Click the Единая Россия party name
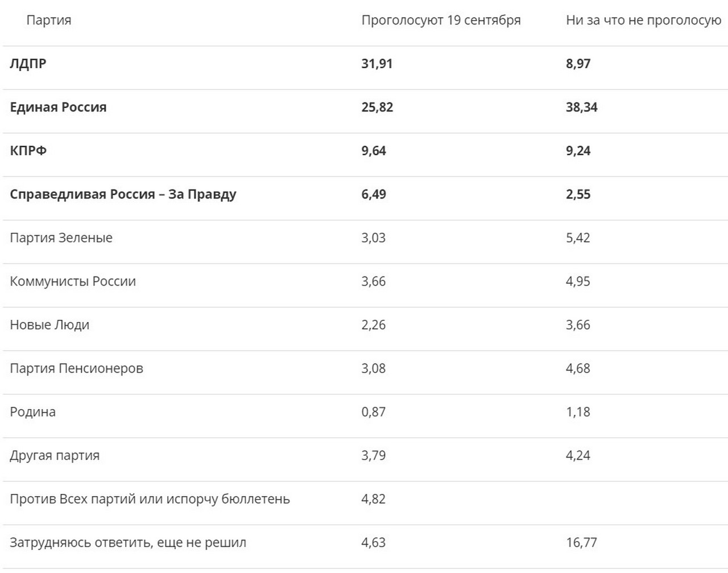Screen dimensions: 728x573 58,108
